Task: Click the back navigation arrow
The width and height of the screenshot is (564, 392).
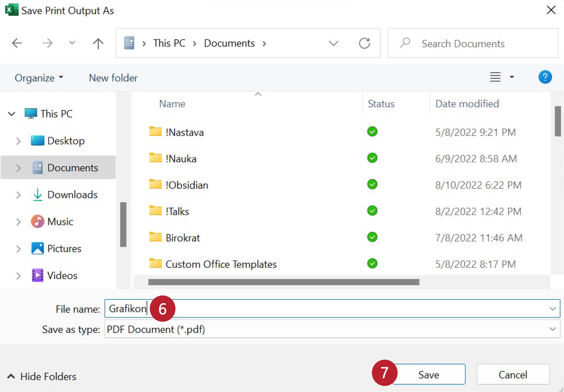Action: click(17, 43)
